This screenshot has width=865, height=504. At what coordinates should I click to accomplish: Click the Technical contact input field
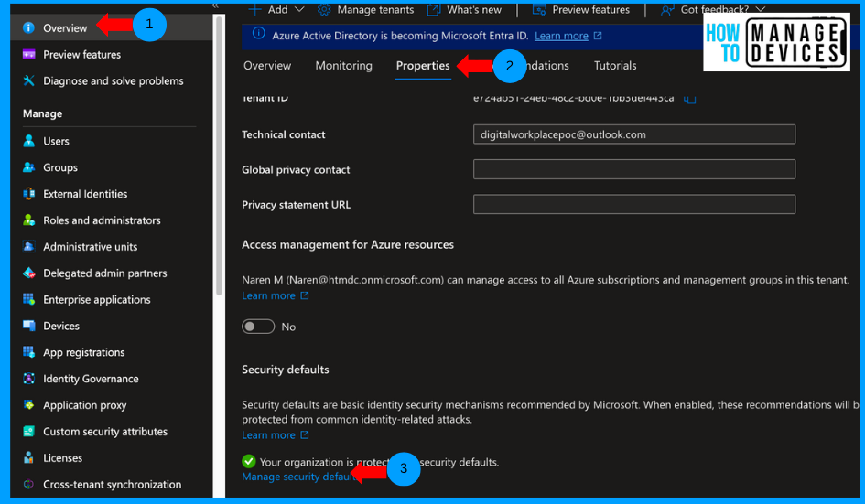tap(633, 134)
